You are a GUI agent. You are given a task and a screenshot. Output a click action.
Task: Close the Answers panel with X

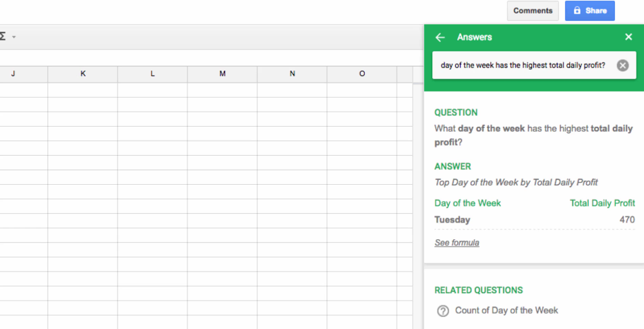628,37
